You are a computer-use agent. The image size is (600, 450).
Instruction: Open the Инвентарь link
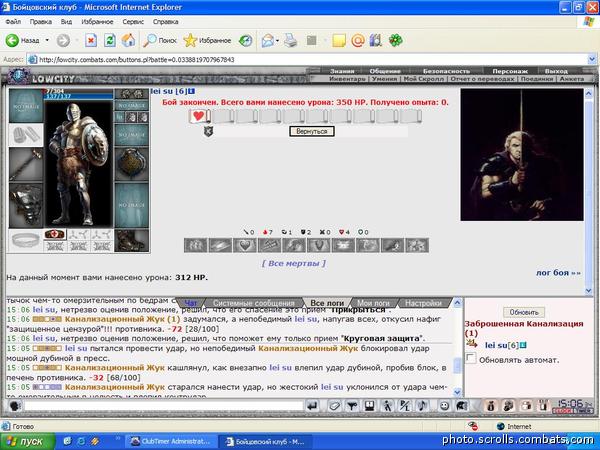(347, 78)
